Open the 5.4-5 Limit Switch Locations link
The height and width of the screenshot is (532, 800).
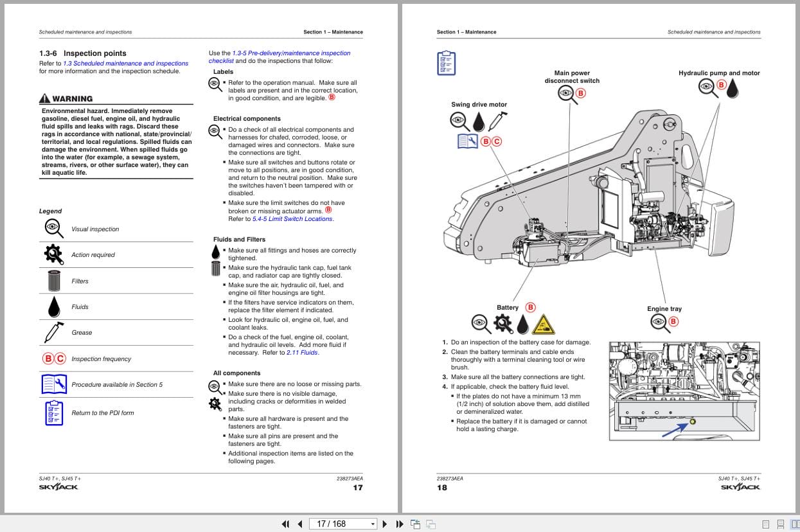tap(292, 219)
